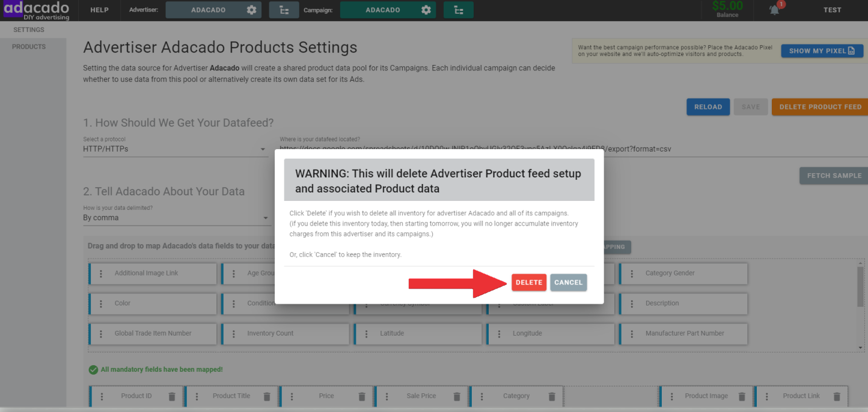Click the drag handle on Product Title
The width and height of the screenshot is (868, 412).
[197, 396]
